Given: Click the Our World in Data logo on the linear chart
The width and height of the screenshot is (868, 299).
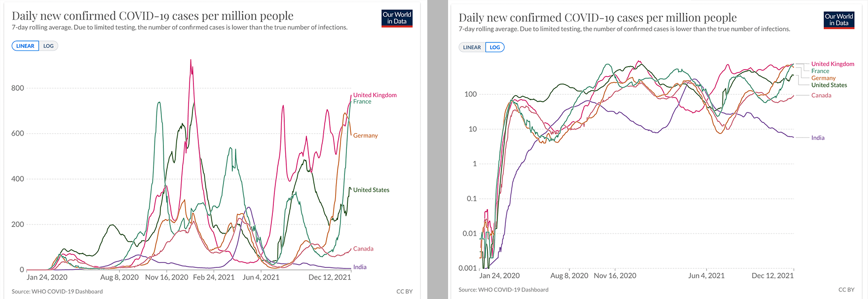Looking at the screenshot, I should 397,18.
